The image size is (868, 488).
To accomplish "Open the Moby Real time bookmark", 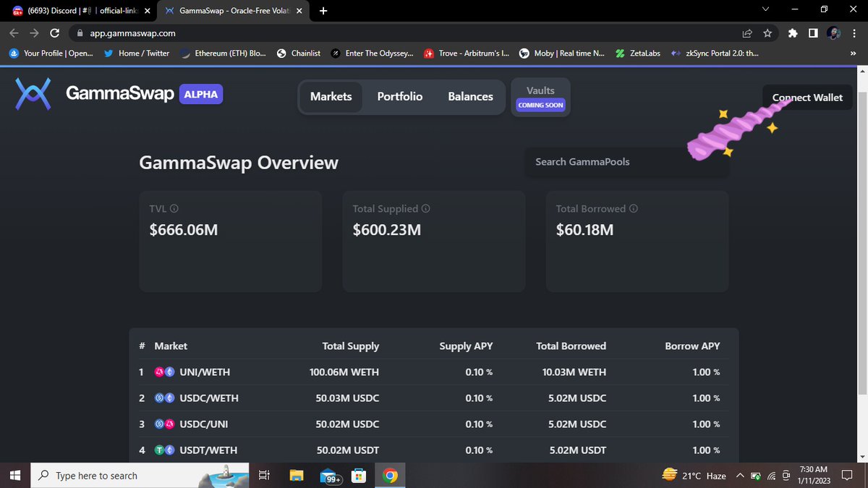I will pyautogui.click(x=563, y=53).
